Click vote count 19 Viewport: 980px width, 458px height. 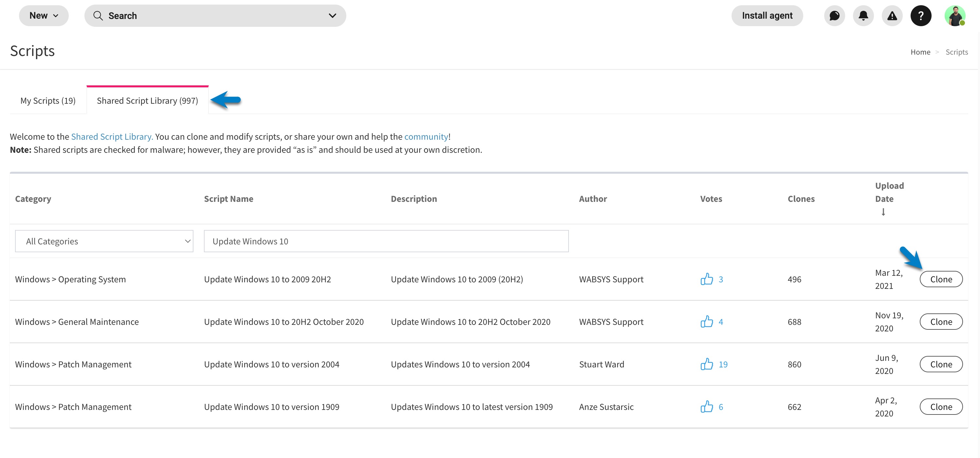722,364
